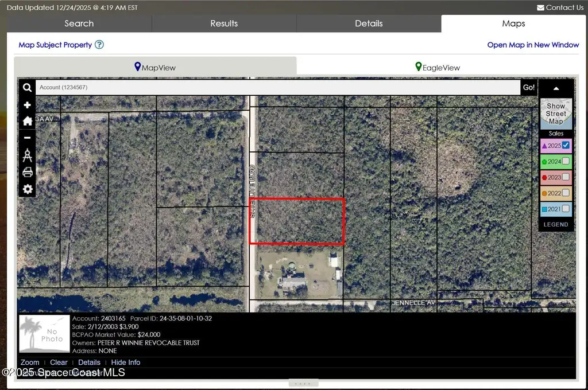This screenshot has height=390, width=588.
Task: Click the Map Subject Property help icon
Action: 99,45
